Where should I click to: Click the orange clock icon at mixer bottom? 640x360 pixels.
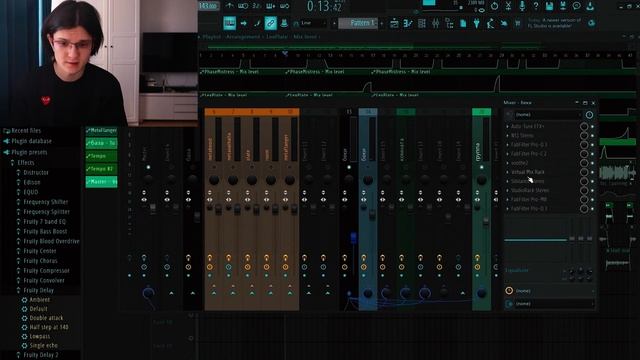509,291
